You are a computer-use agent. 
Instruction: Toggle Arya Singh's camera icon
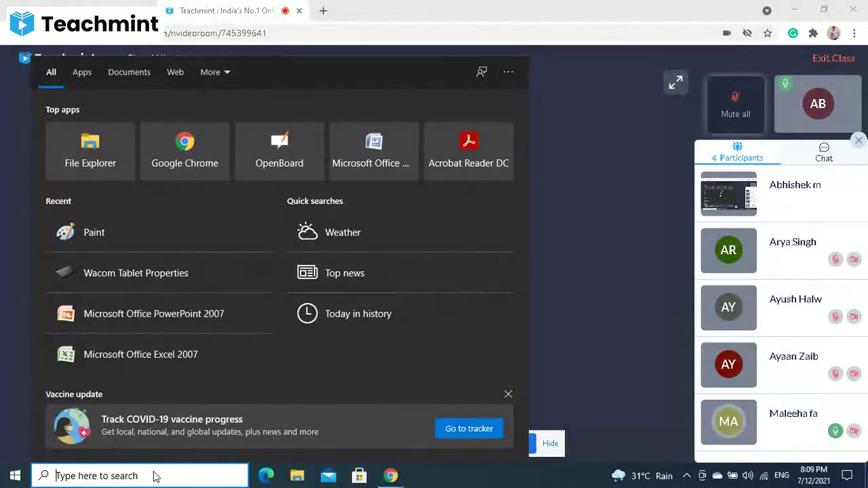point(854,259)
